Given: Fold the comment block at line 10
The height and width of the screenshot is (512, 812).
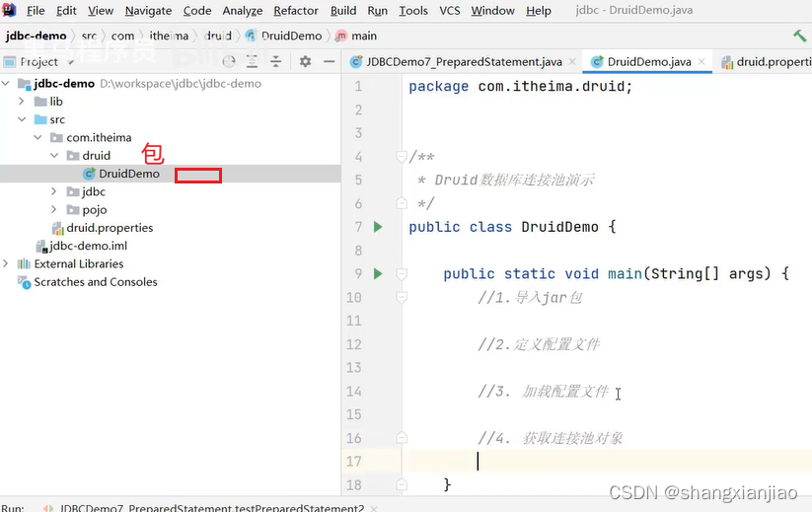Looking at the screenshot, I should [402, 297].
